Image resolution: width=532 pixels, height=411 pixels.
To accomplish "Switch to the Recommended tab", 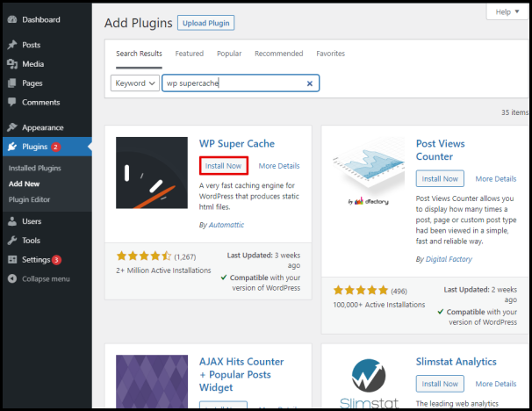I will pyautogui.click(x=279, y=54).
